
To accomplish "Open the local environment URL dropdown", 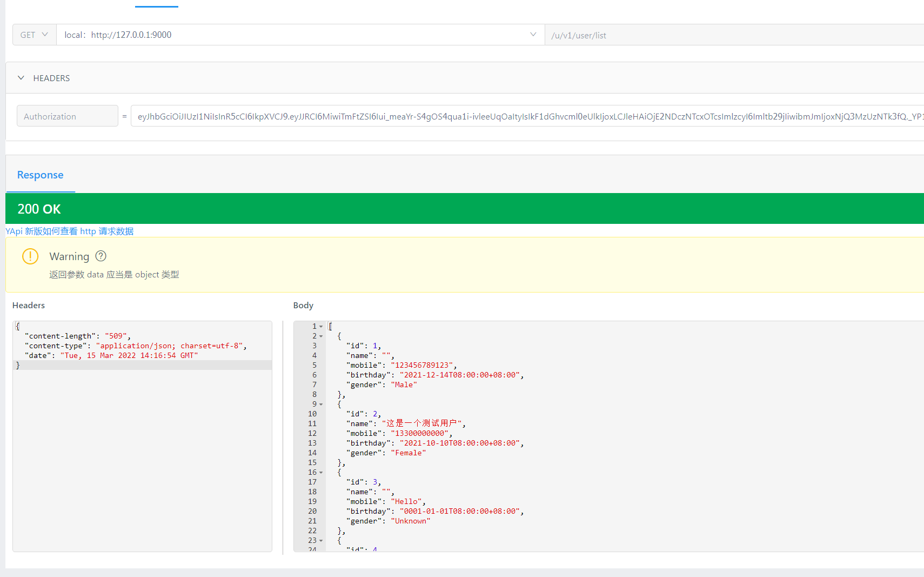I will (x=300, y=35).
